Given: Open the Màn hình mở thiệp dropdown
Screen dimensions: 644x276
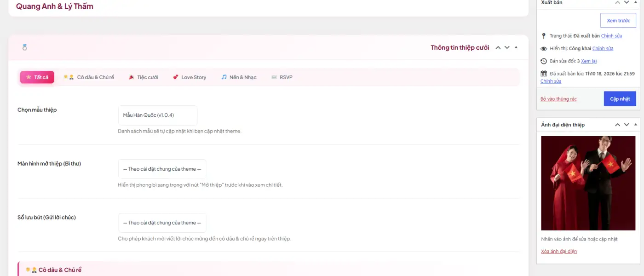Looking at the screenshot, I should pyautogui.click(x=162, y=169).
